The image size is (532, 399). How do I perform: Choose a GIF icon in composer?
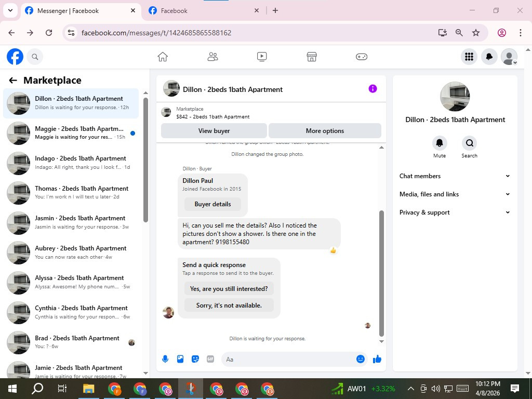[210, 359]
